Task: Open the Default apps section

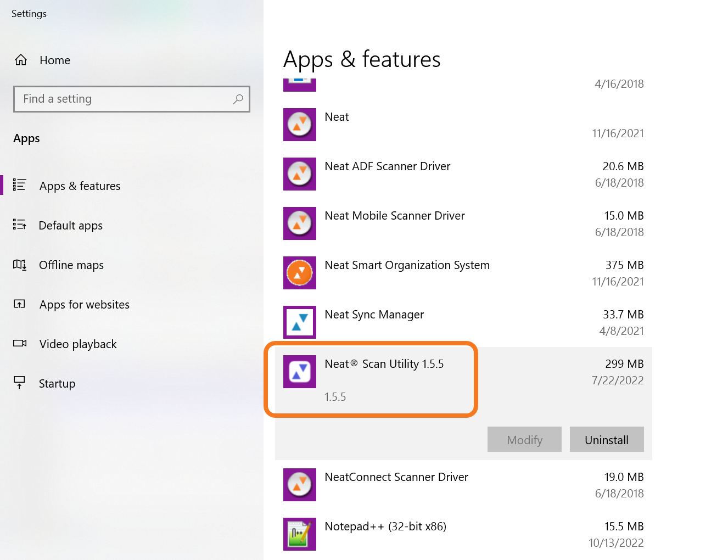Action: 70,226
